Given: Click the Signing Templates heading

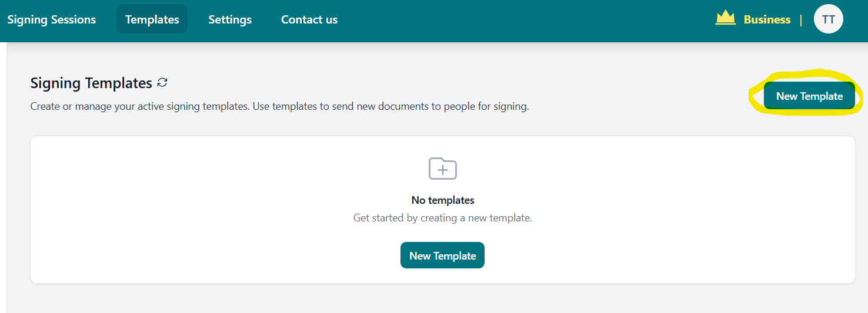Looking at the screenshot, I should pos(91,83).
